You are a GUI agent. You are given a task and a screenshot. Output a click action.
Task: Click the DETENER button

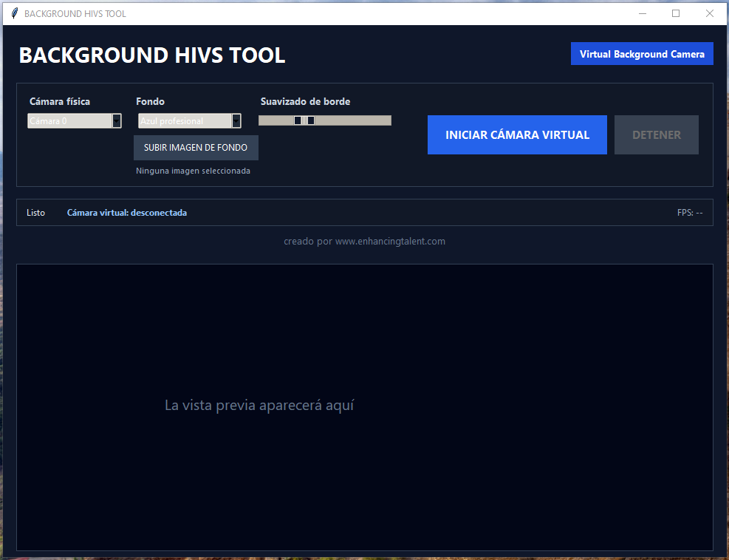[656, 135]
